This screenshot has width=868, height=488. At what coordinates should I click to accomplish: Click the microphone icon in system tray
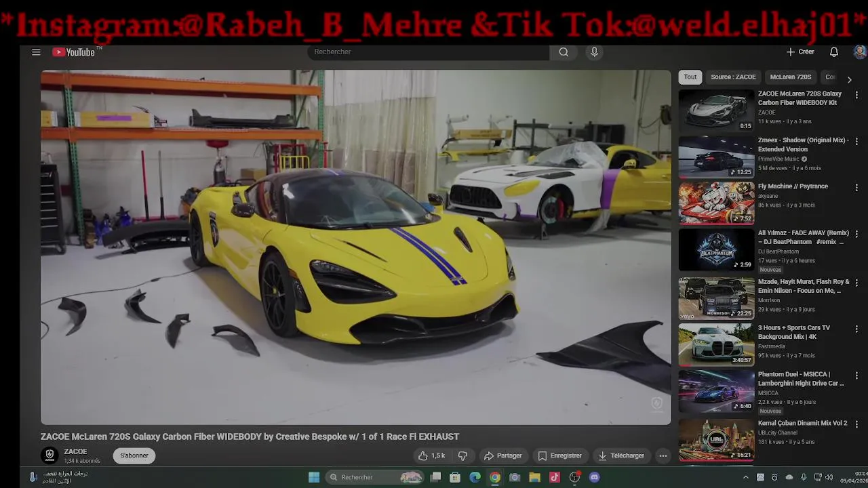coord(804,477)
